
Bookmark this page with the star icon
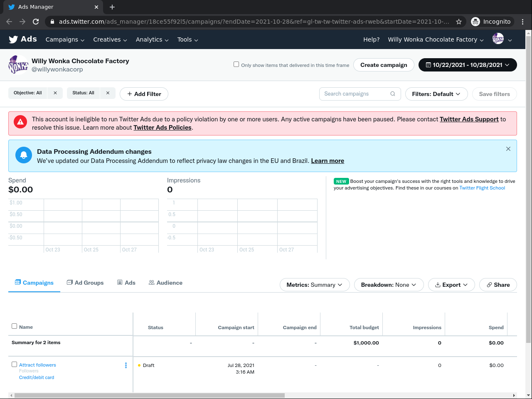[x=459, y=22]
